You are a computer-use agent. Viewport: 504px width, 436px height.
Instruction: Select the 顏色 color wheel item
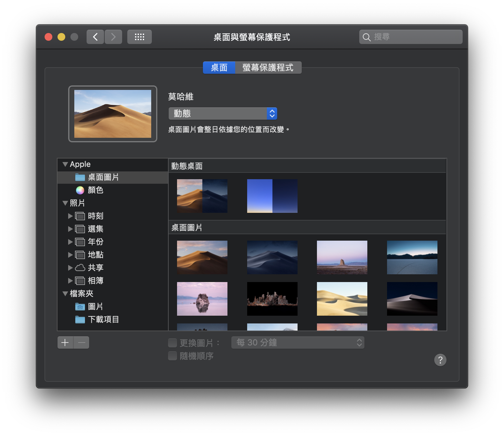tap(113, 190)
